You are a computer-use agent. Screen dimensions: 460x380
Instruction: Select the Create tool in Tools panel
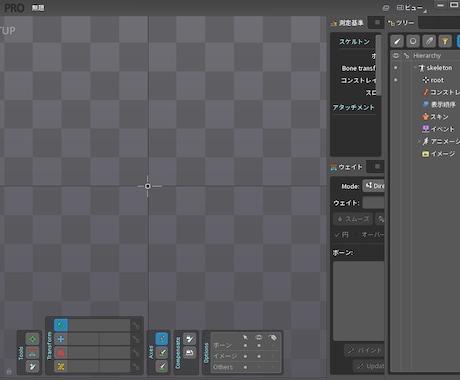(x=32, y=367)
